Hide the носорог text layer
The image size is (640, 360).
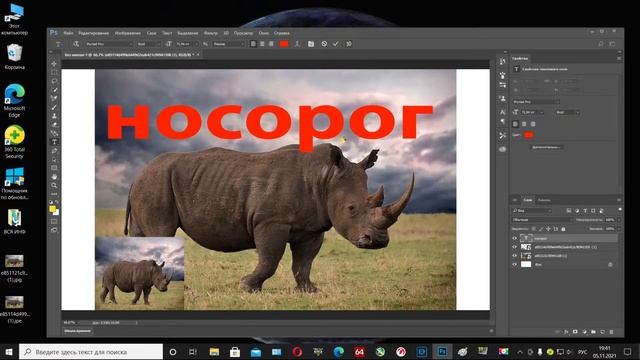(514, 238)
